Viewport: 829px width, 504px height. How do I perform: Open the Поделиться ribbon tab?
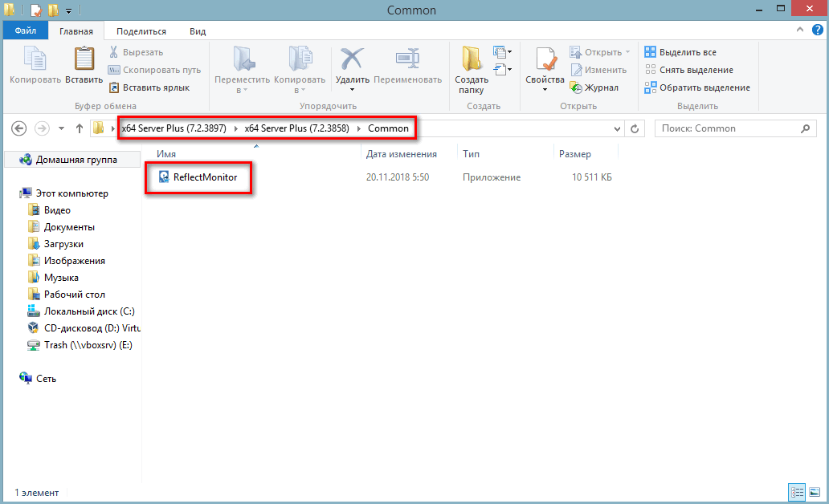[x=141, y=31]
